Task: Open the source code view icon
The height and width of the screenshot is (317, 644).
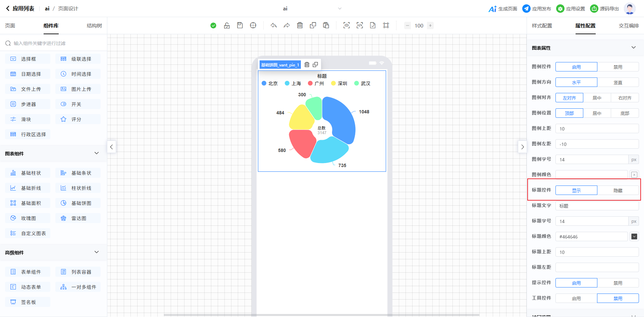Action: pos(360,25)
